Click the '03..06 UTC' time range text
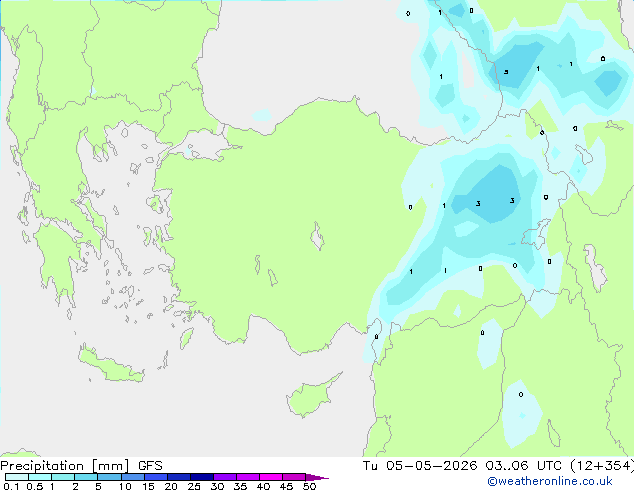The height and width of the screenshot is (490, 634). tap(524, 466)
